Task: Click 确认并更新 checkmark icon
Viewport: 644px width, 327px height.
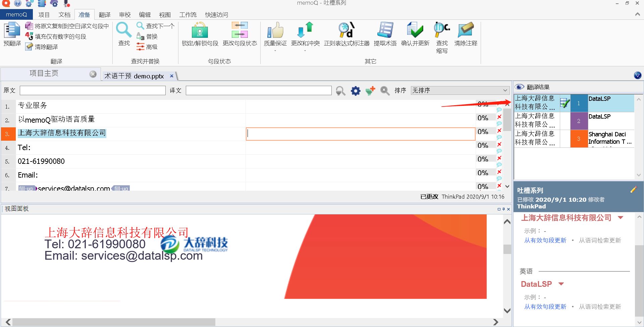Action: [x=415, y=30]
